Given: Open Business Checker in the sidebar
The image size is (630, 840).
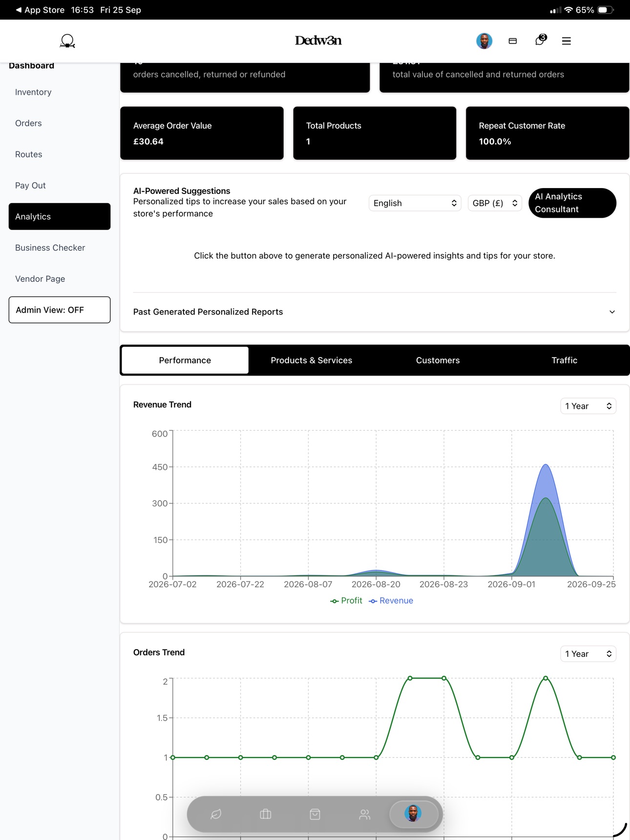Looking at the screenshot, I should [60, 248].
